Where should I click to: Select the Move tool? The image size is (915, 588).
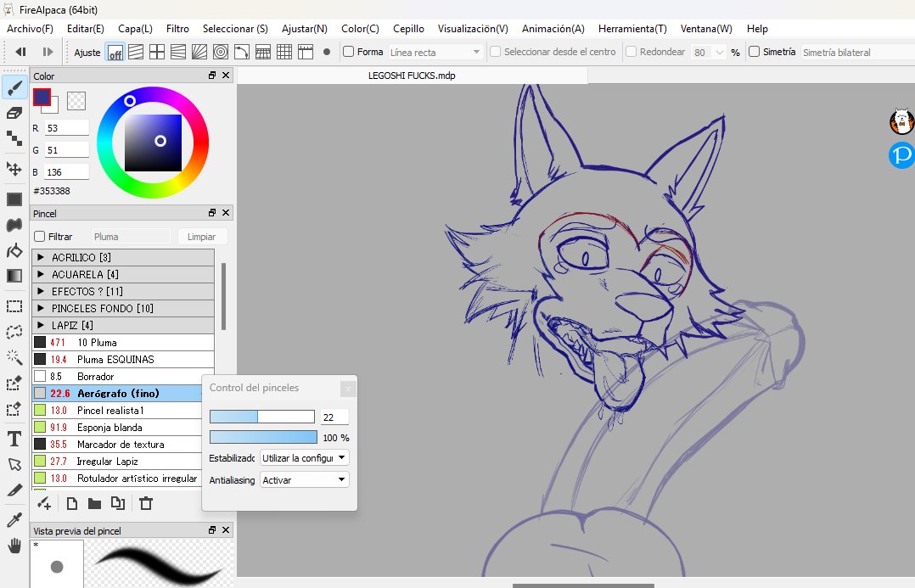[14, 169]
